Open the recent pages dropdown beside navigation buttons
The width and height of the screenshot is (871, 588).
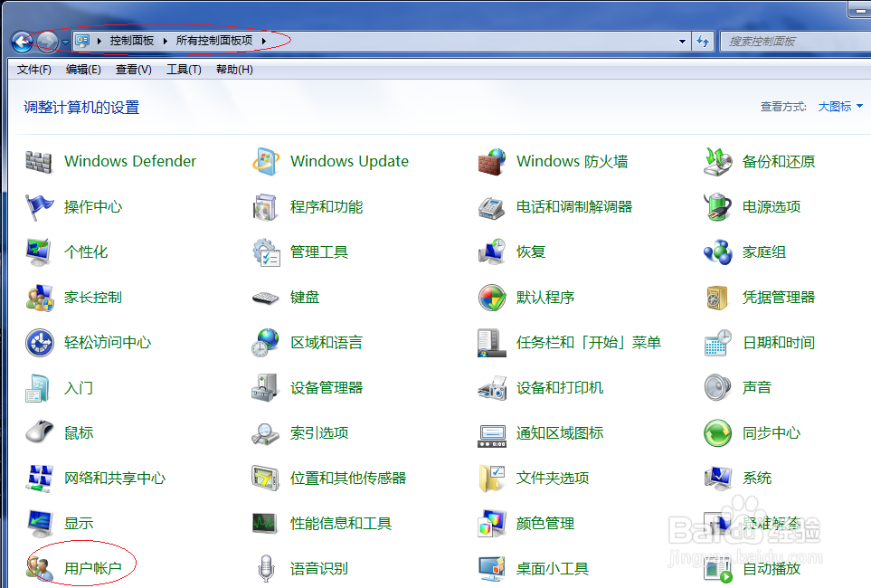[x=65, y=42]
